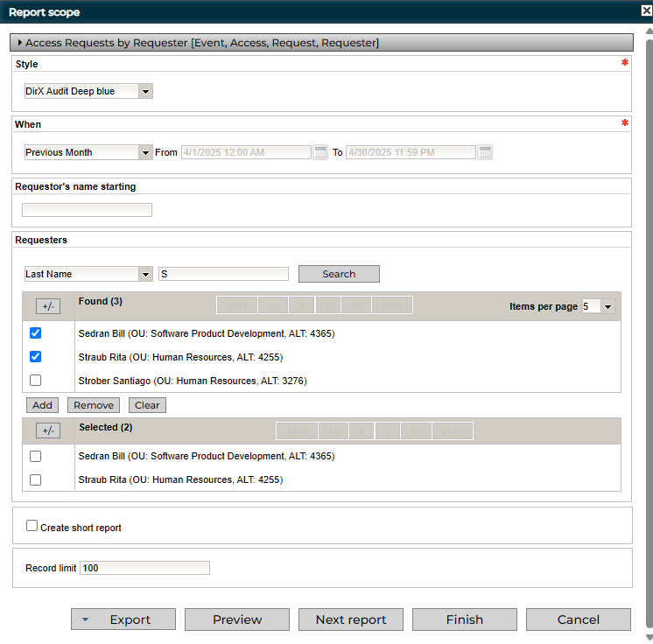Toggle all Selected entries with +/- button
Image resolution: width=653 pixels, height=644 pixels.
tap(48, 430)
